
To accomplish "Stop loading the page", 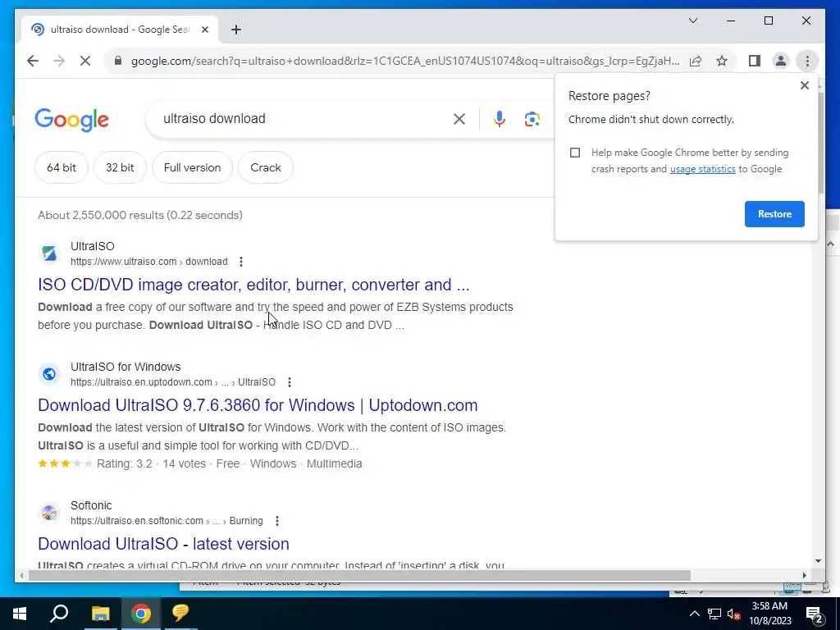I will click(x=85, y=61).
